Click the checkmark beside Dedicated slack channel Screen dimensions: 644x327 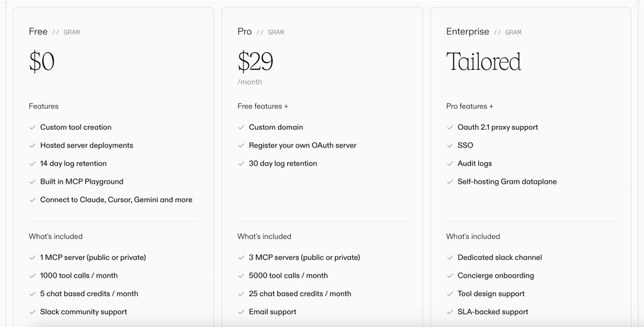click(450, 258)
